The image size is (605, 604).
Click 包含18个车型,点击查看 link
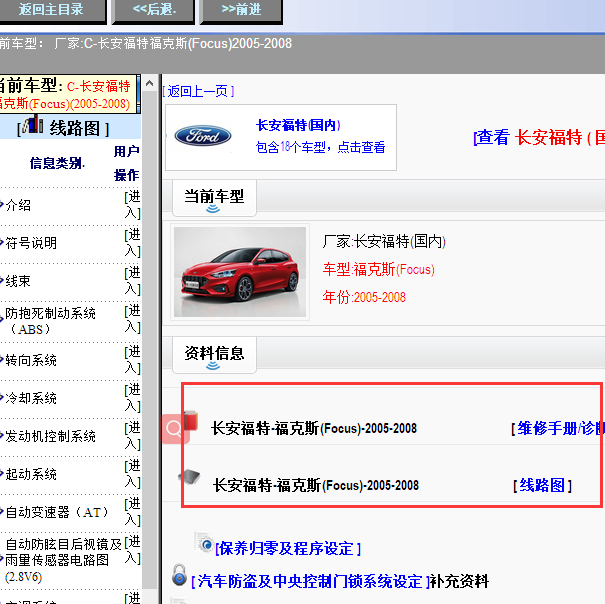[320, 147]
